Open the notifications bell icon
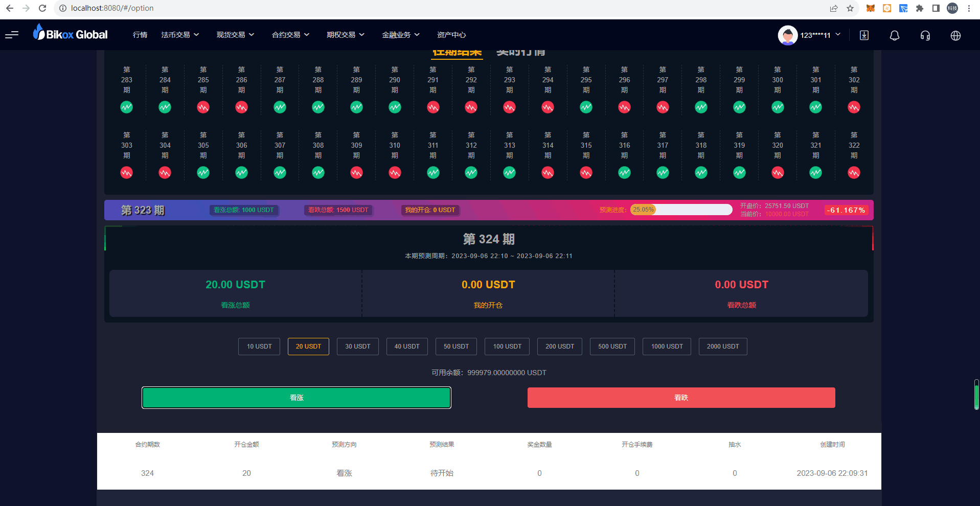 [894, 35]
